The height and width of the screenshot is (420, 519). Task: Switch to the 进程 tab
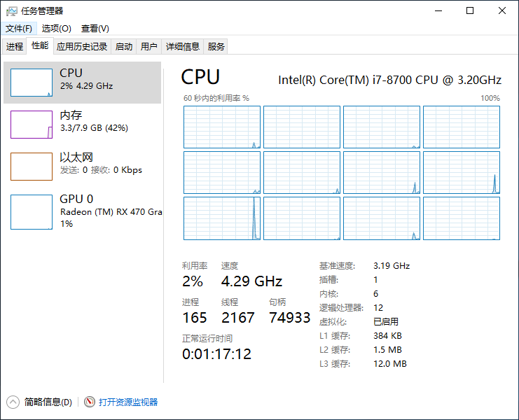coord(15,47)
